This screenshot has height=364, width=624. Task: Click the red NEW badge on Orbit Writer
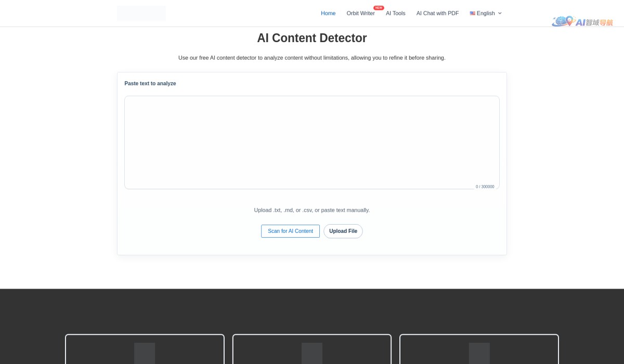[x=379, y=8]
